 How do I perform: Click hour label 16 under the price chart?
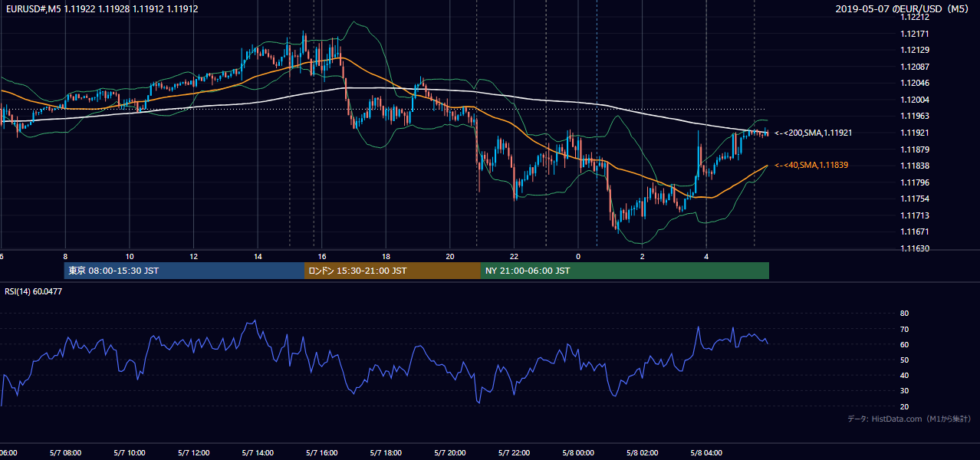tap(322, 256)
